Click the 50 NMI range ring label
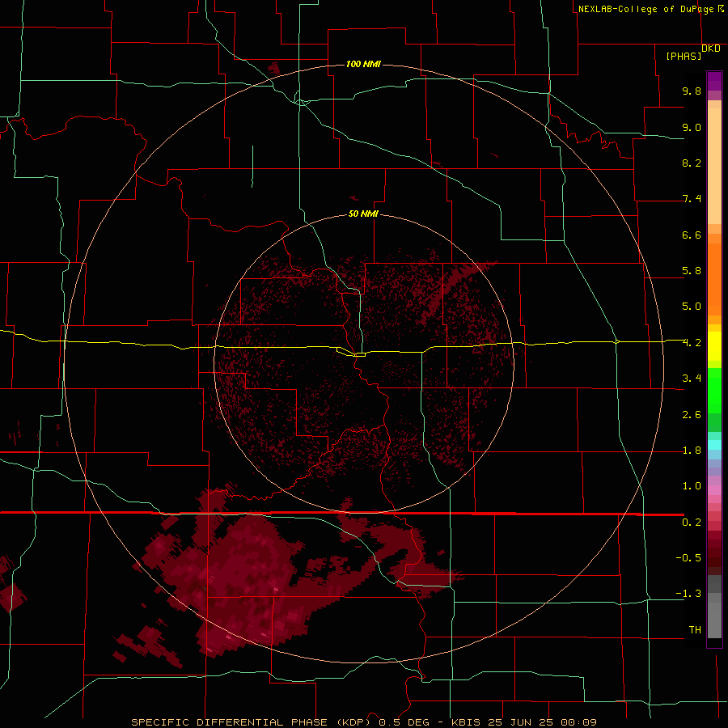Image resolution: width=728 pixels, height=728 pixels. click(363, 214)
